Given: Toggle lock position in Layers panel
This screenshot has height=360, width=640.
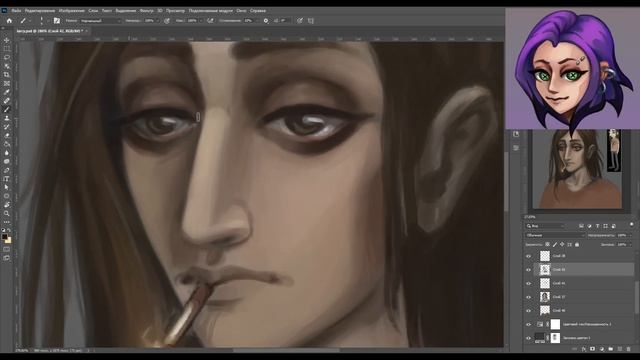Looking at the screenshot, I should (x=562, y=244).
